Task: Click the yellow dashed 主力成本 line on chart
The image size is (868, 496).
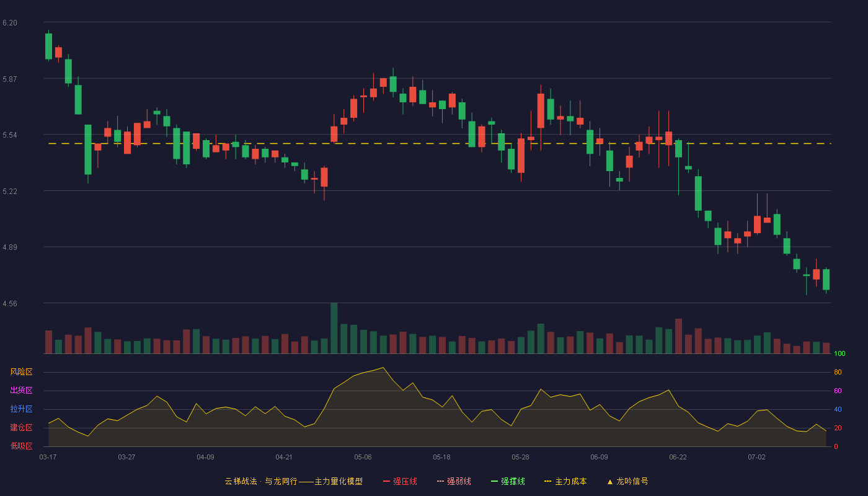Action: tap(439, 143)
